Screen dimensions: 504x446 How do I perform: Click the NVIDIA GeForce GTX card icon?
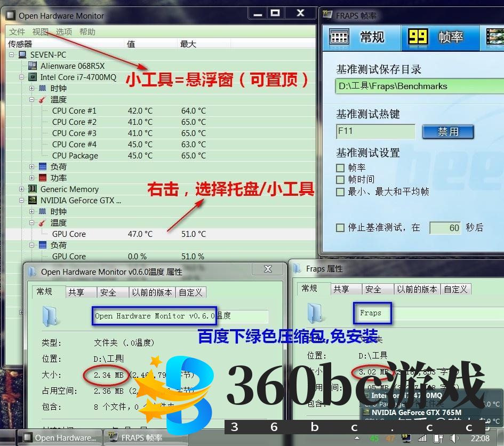(33, 201)
